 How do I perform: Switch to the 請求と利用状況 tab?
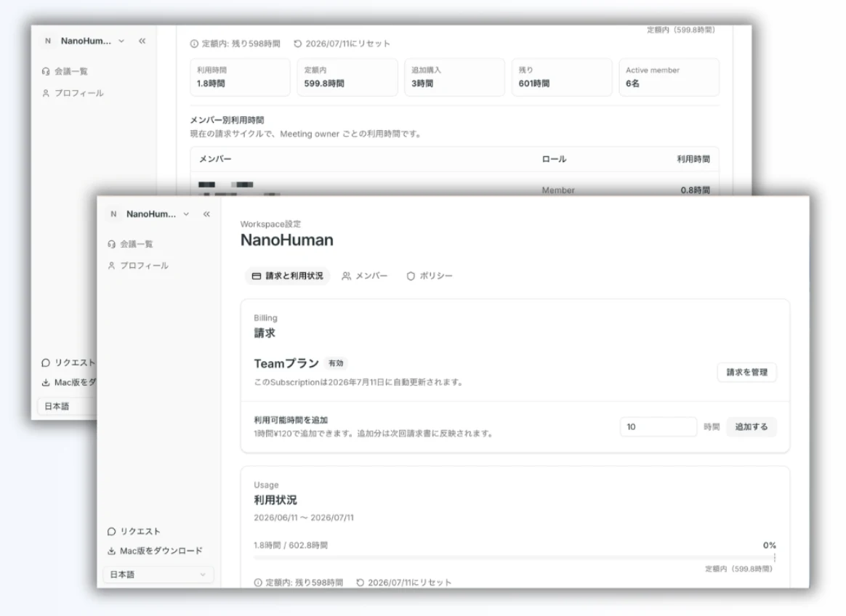pos(288,275)
